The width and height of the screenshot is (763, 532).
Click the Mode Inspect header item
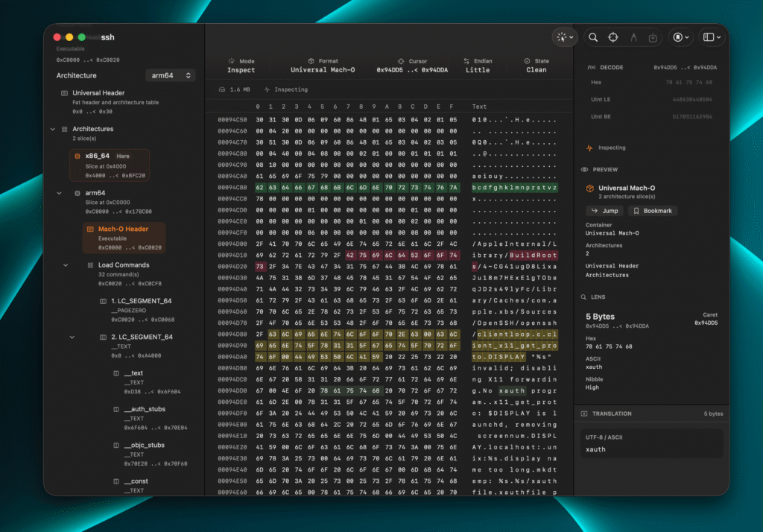(x=241, y=66)
